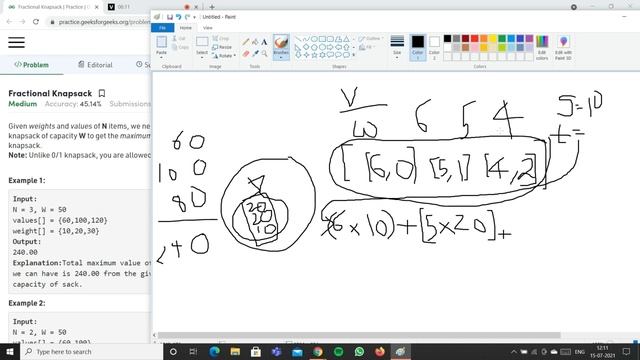This screenshot has height=360, width=640.
Task: Switch to the View ribbon tab
Action: (x=207, y=28)
